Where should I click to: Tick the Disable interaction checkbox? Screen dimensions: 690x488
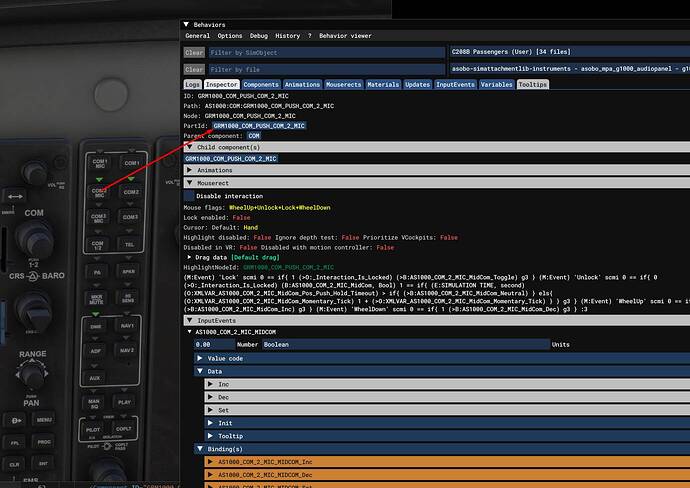click(190, 196)
